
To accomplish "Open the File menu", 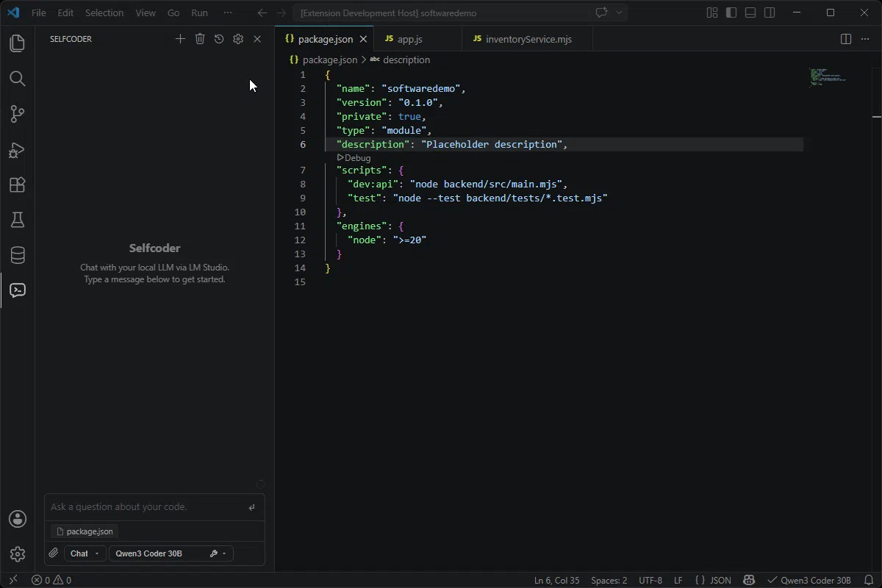I will (38, 12).
